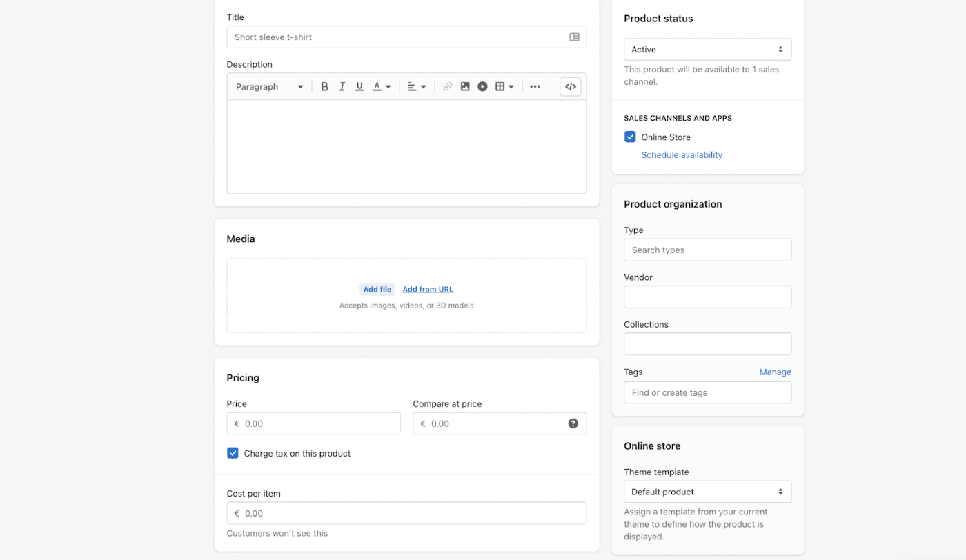Viewport: 966px width, 560px height.
Task: Insert image icon in description toolbar
Action: 465,87
